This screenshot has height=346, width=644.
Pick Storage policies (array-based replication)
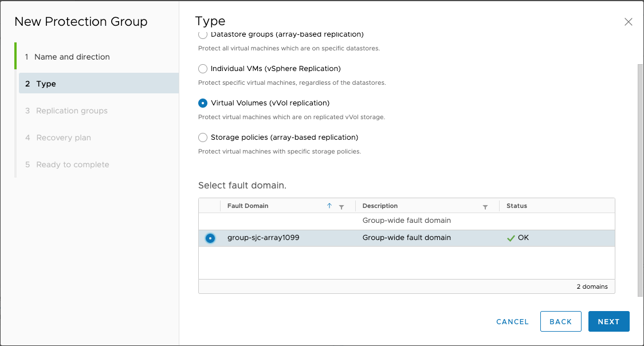203,137
